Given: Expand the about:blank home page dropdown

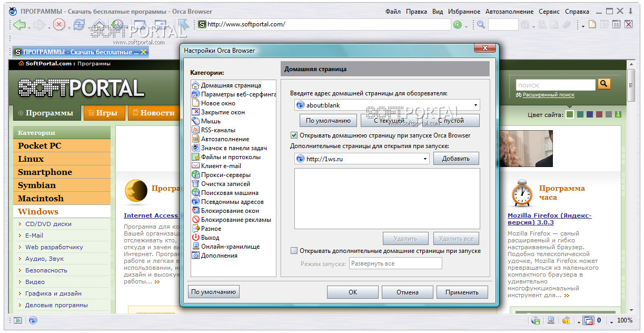Looking at the screenshot, I should (475, 105).
